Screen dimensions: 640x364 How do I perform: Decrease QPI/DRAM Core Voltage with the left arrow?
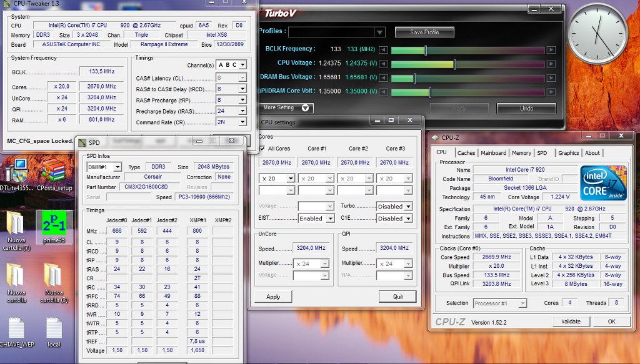click(x=383, y=92)
